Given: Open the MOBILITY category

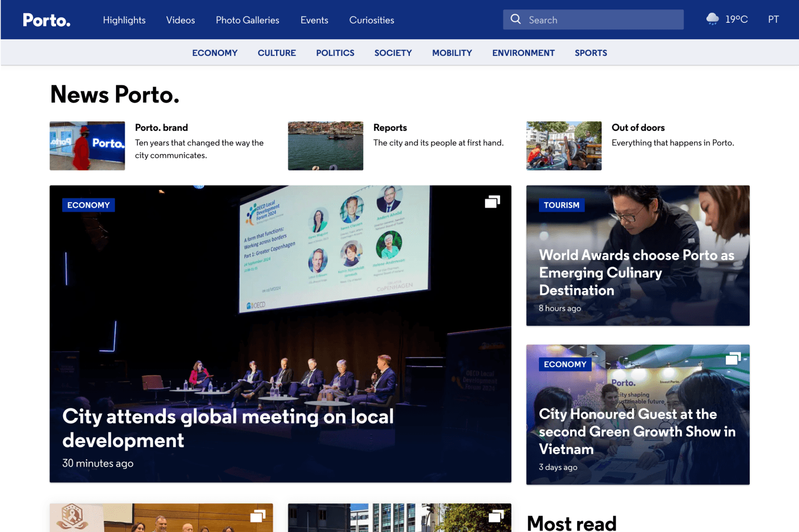Looking at the screenshot, I should point(452,53).
